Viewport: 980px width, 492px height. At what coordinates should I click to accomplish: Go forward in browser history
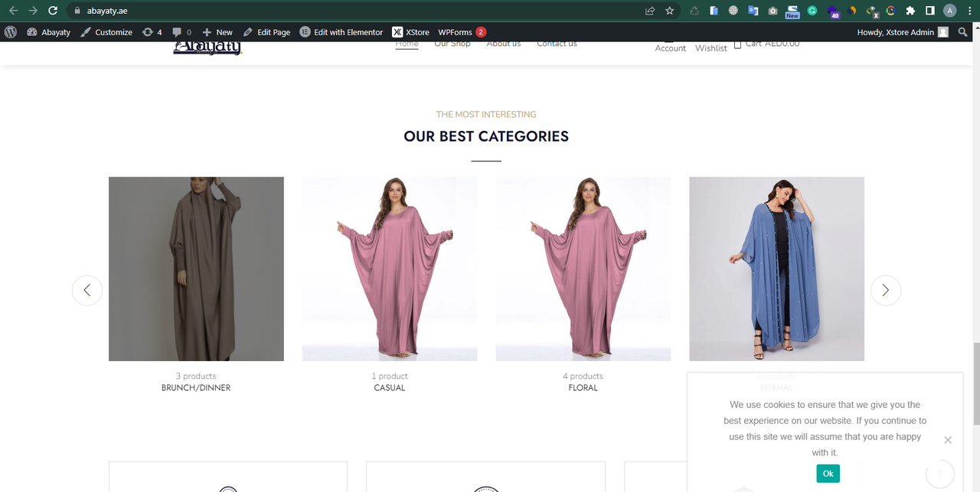33,11
